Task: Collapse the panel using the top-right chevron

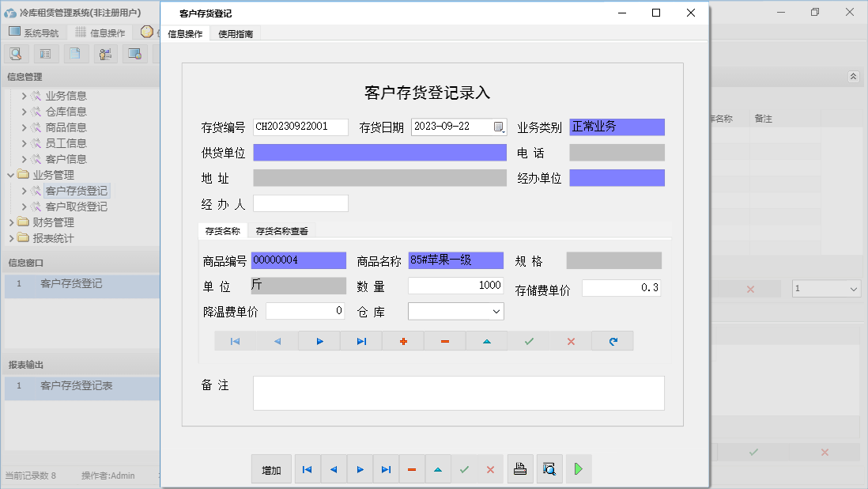Action: tap(852, 77)
